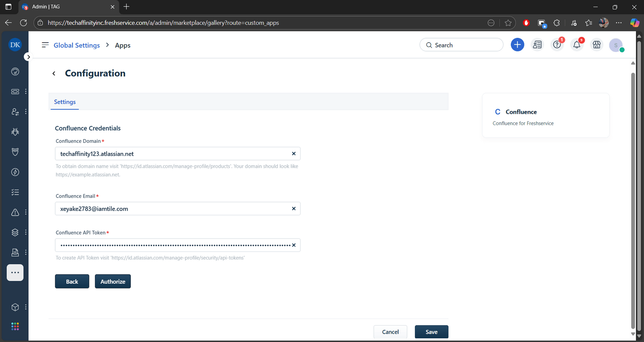644x342 pixels.
Task: Expand the collapsed sidebar with arrow
Action: pyautogui.click(x=28, y=57)
